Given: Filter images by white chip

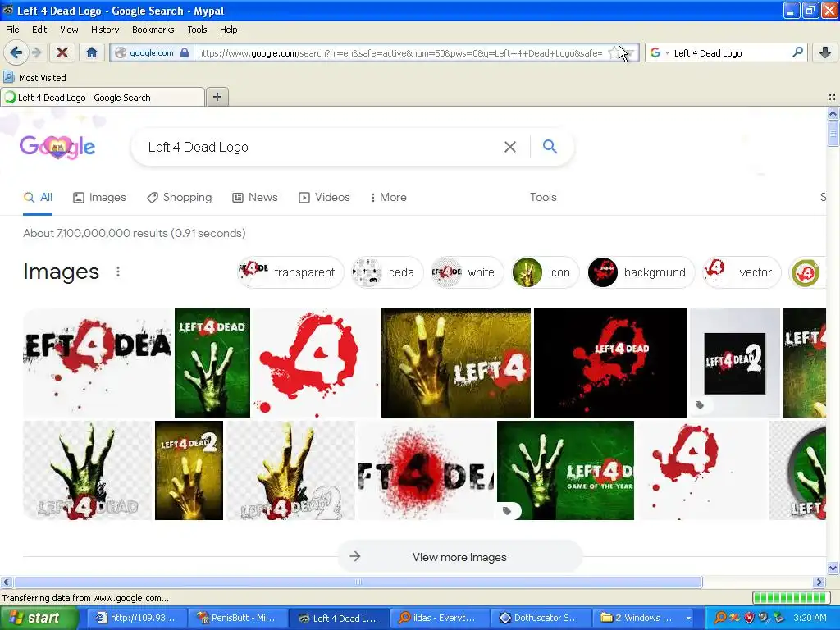Looking at the screenshot, I should (467, 272).
